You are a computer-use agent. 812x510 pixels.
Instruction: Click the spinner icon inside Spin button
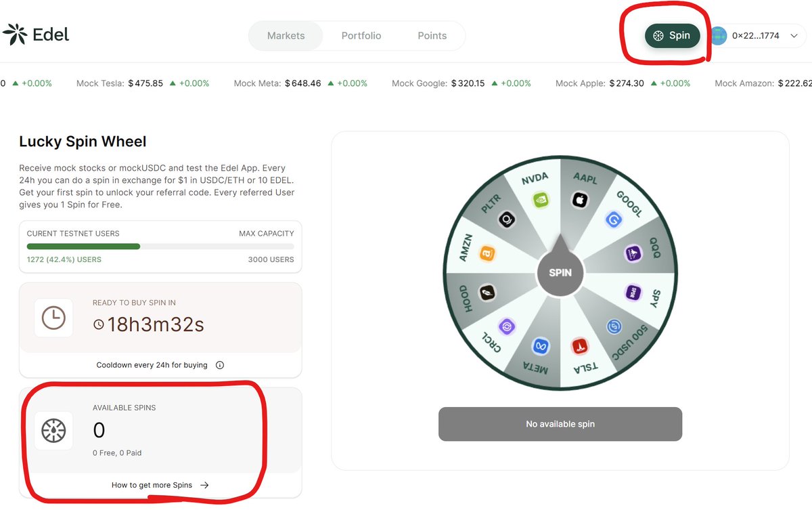pyautogui.click(x=658, y=36)
